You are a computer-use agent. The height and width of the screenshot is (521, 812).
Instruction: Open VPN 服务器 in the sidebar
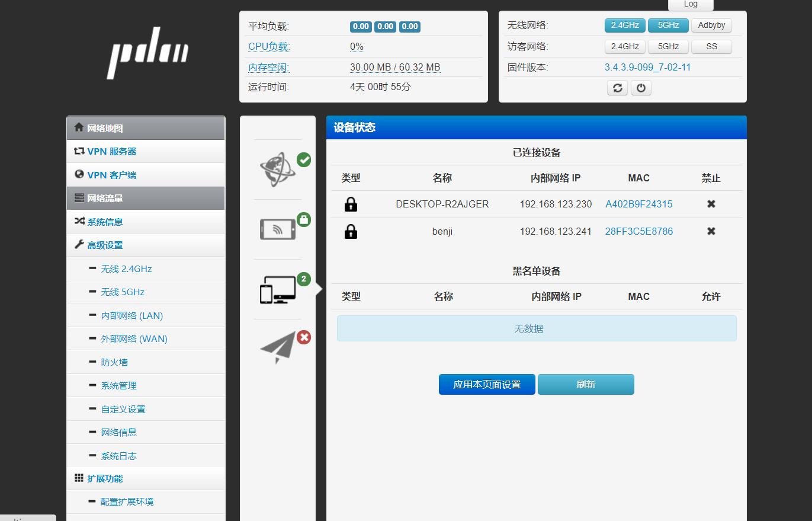click(x=146, y=152)
